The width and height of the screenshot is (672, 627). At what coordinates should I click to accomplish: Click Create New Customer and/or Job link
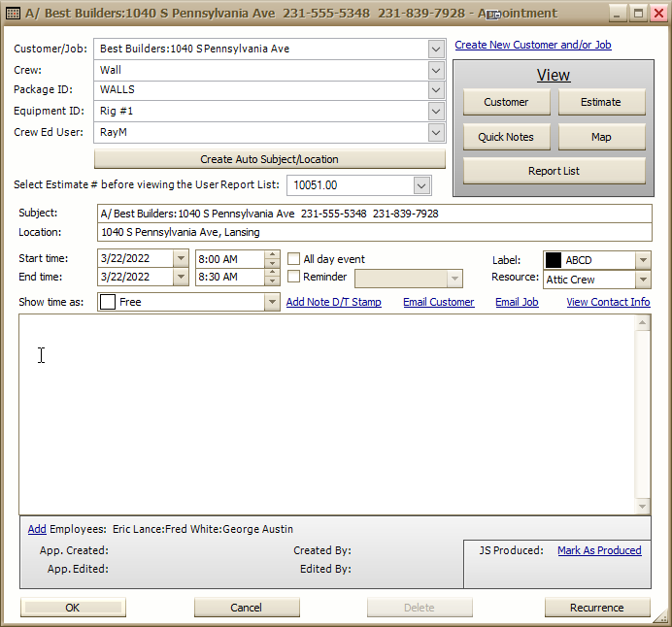[532, 45]
